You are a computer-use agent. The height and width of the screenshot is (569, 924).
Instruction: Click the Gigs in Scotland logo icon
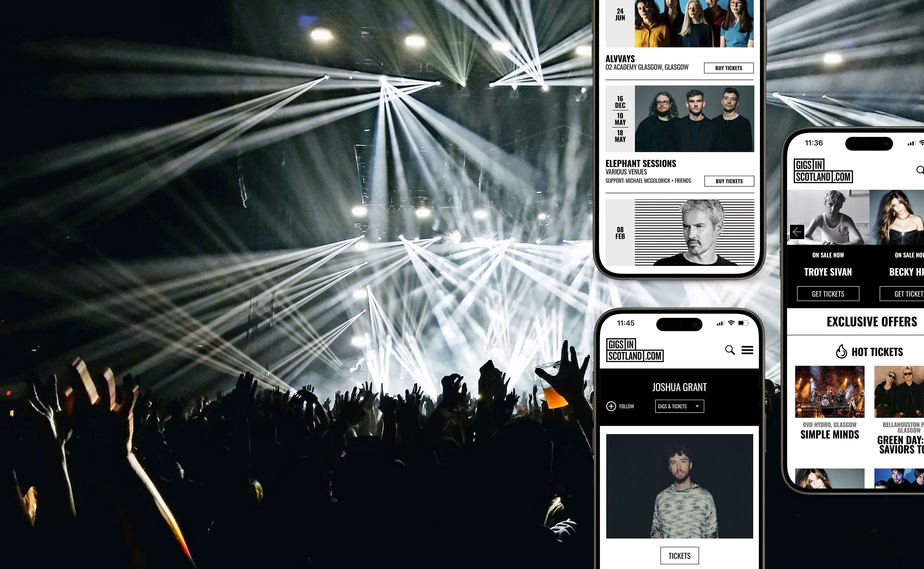point(634,350)
